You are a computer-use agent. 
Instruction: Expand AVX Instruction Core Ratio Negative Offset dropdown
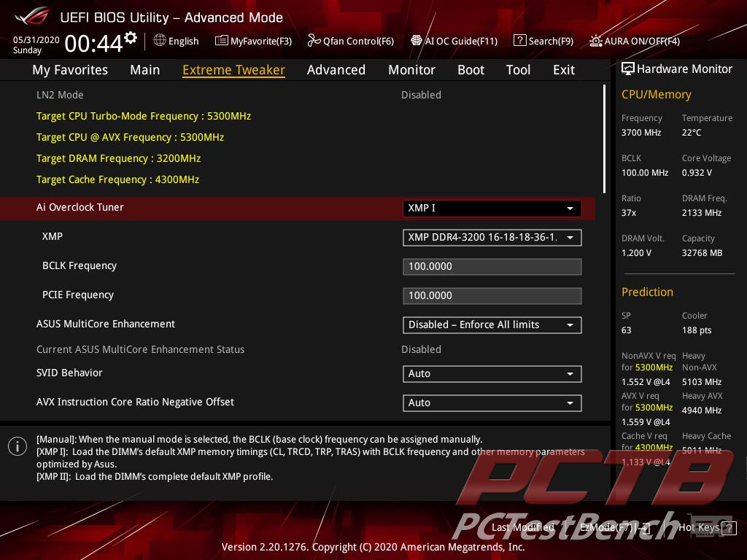click(492, 402)
